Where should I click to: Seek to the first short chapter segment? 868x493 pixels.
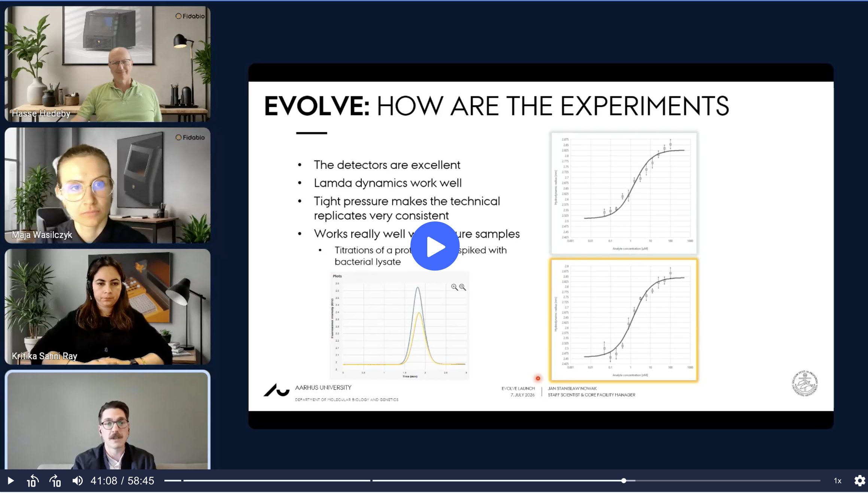pyautogui.click(x=173, y=481)
